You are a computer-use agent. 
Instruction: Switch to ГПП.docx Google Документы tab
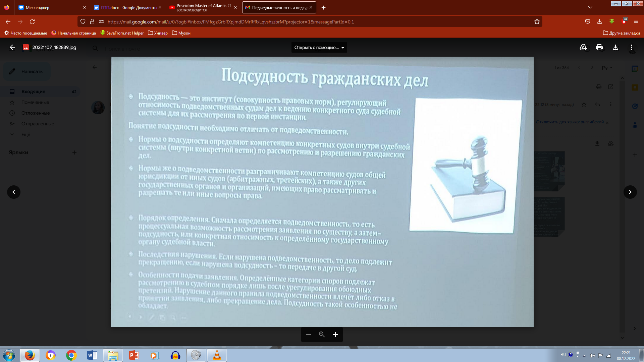tap(127, 7)
